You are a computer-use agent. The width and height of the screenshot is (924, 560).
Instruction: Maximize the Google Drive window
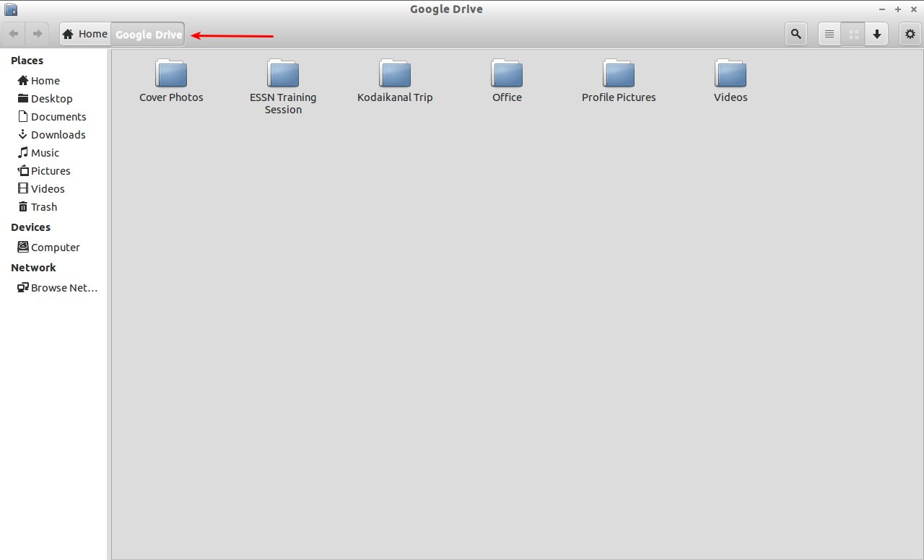(898, 9)
